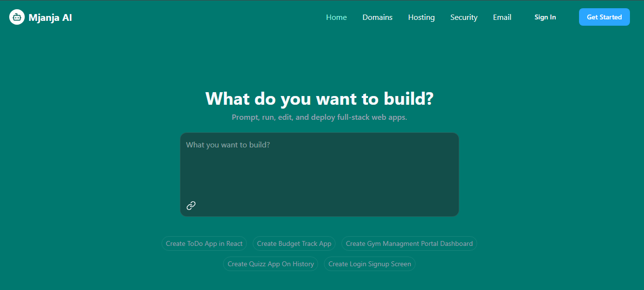Click the white circle around the robot logo
Screen dimensions: 644x290
tap(16, 17)
